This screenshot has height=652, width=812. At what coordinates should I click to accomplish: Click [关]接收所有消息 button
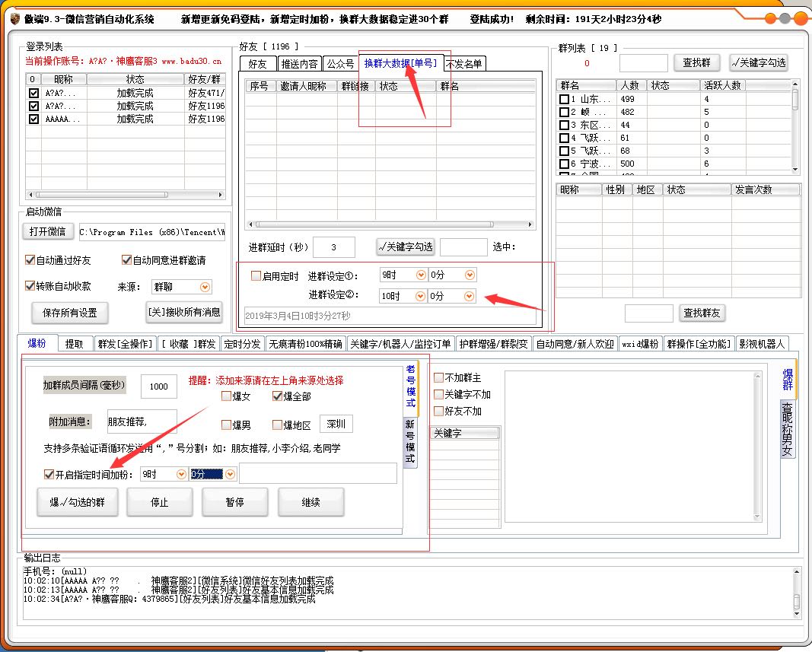point(184,312)
